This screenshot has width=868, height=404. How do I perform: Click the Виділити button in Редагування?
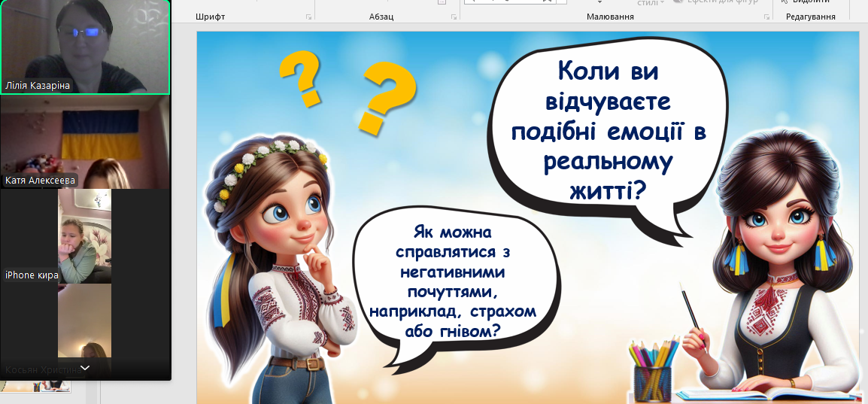point(806,2)
